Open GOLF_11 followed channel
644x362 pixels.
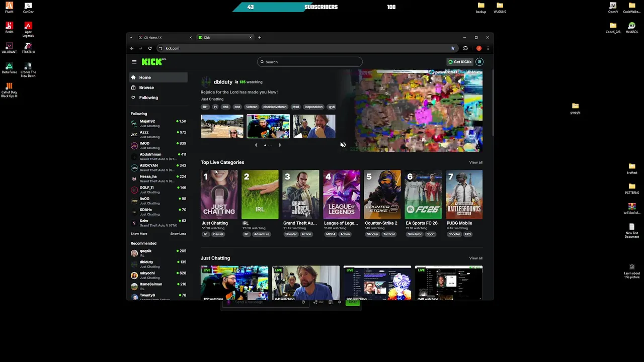tap(158, 190)
